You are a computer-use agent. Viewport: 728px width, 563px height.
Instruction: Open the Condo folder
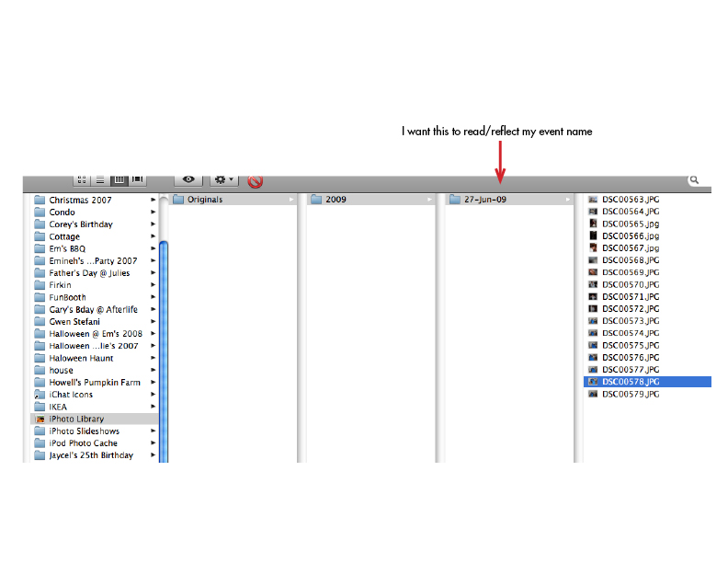95,213
